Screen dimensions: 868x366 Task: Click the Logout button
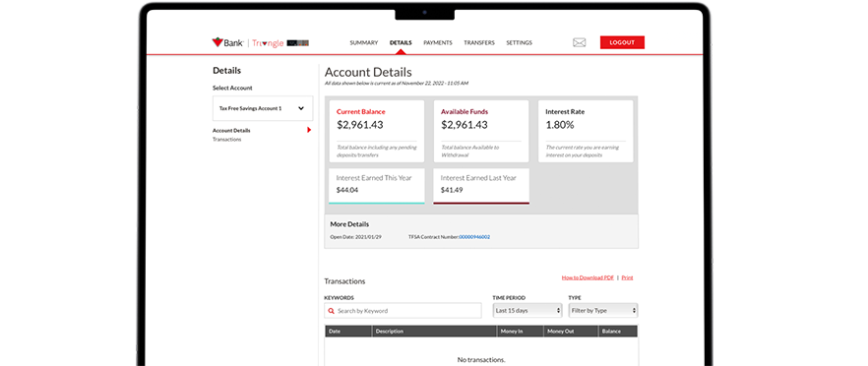[622, 42]
